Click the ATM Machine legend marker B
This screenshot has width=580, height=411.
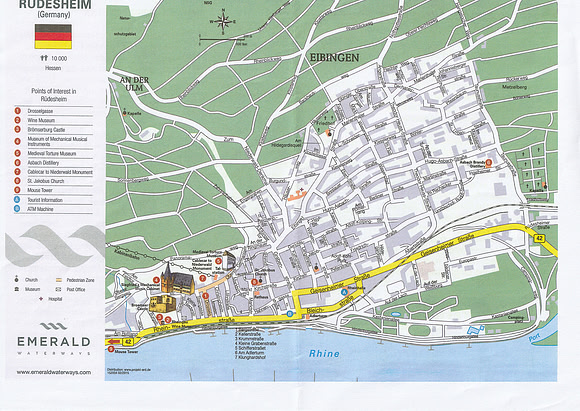coord(17,209)
